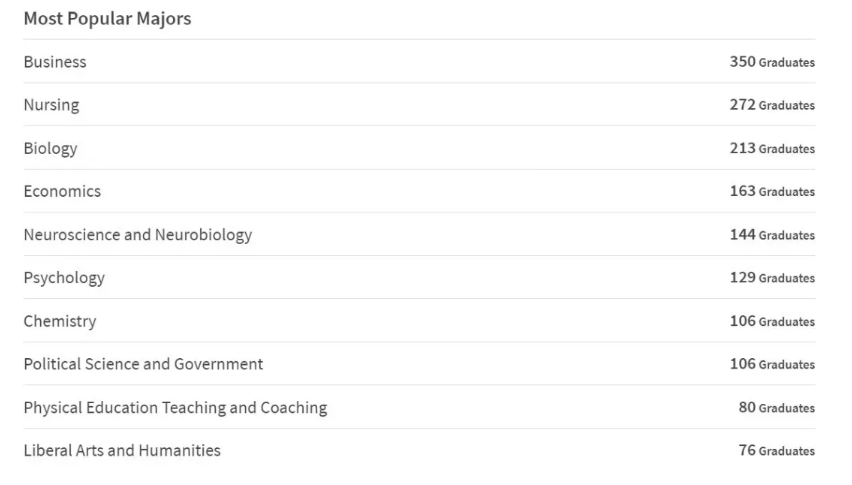The width and height of the screenshot is (852, 485).
Task: Select the 272 Graduates figure
Action: pos(772,105)
